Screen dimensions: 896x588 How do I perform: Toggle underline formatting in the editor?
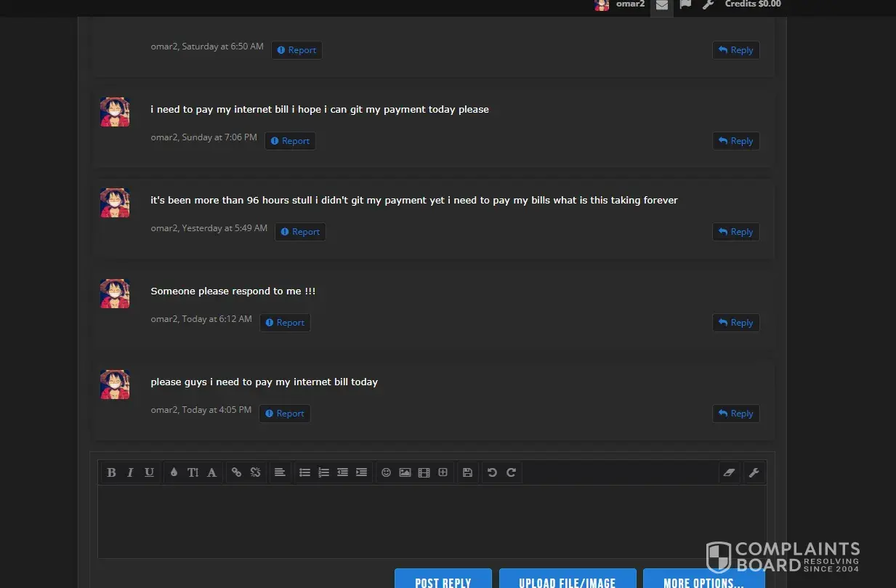coord(149,472)
